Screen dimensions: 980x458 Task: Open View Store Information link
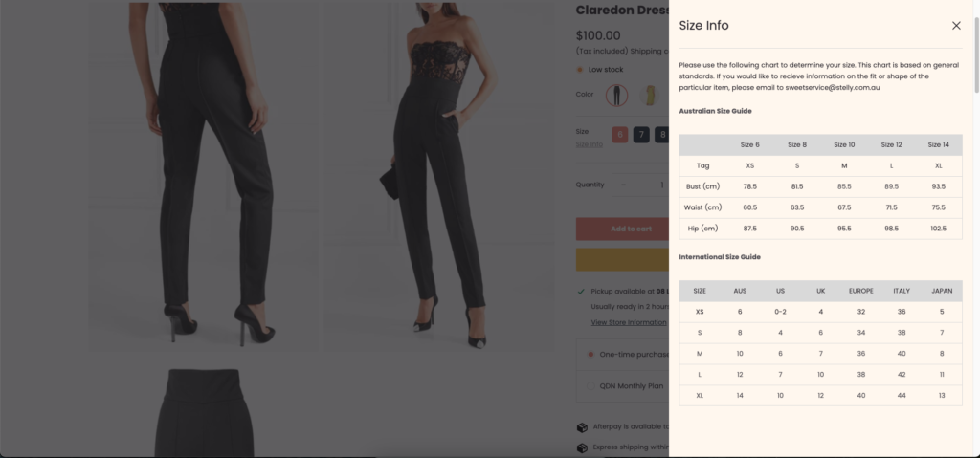[x=628, y=322]
